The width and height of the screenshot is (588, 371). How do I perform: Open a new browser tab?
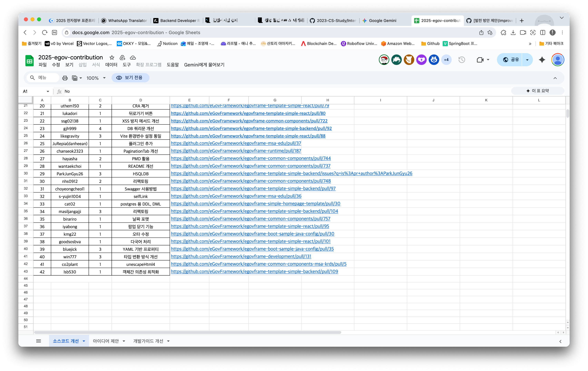[x=522, y=21]
